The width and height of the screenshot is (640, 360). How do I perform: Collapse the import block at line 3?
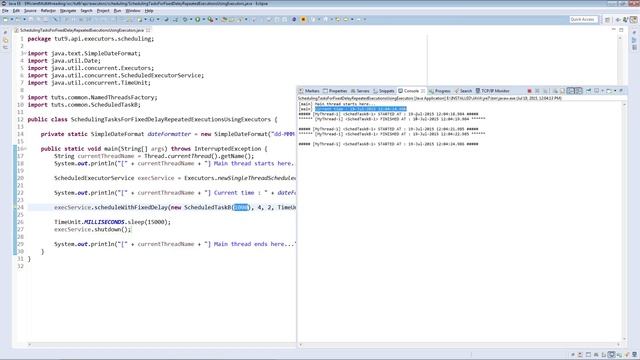click(24, 53)
